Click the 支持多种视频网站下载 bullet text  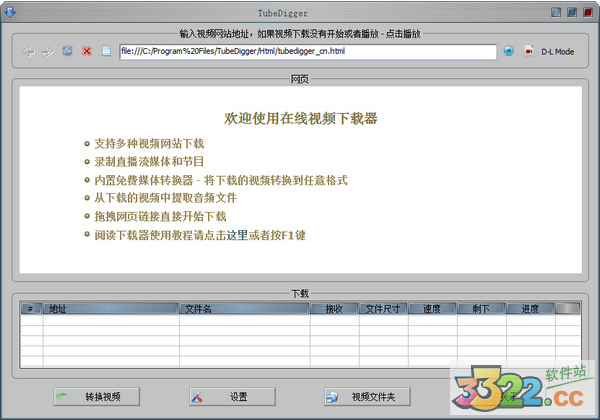click(x=149, y=143)
